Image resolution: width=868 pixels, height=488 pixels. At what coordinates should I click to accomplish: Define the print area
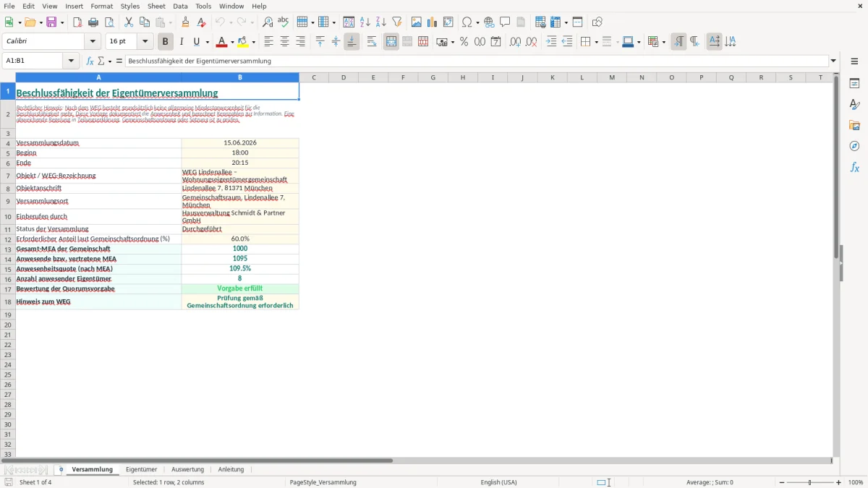coord(540,22)
